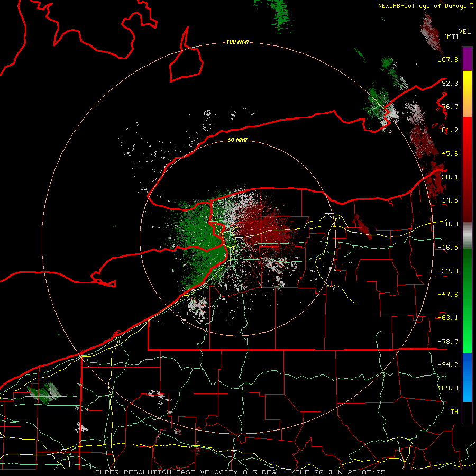Click the 76.7 value on velocity scale

[450, 106]
